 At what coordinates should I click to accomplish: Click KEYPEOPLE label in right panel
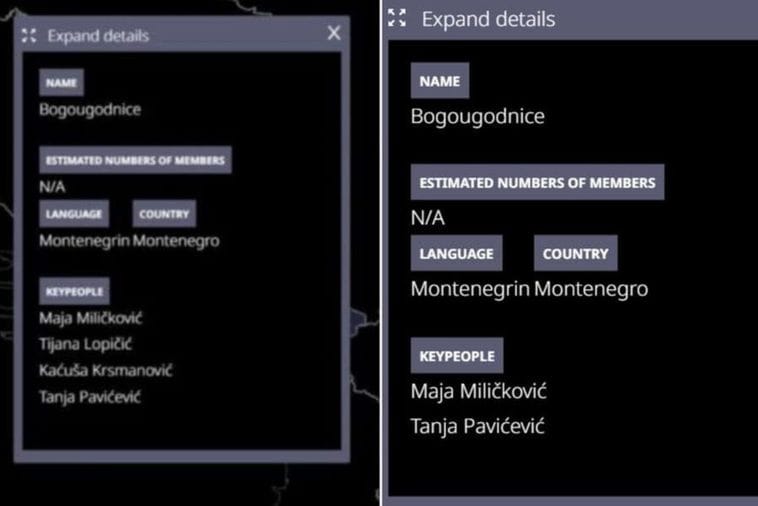tap(457, 356)
